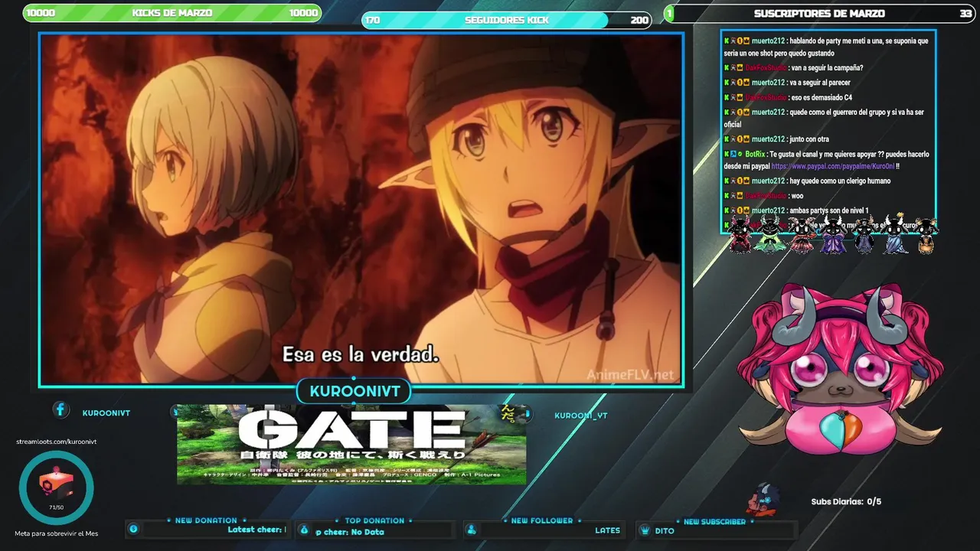Click the Top Donation money bag icon
Viewport: 980px width, 551px height.
[x=304, y=530]
